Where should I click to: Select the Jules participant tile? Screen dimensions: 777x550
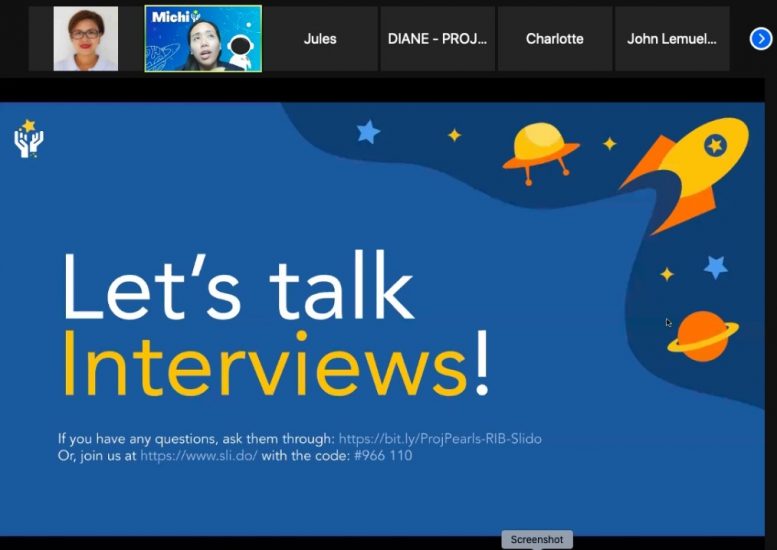(x=320, y=39)
